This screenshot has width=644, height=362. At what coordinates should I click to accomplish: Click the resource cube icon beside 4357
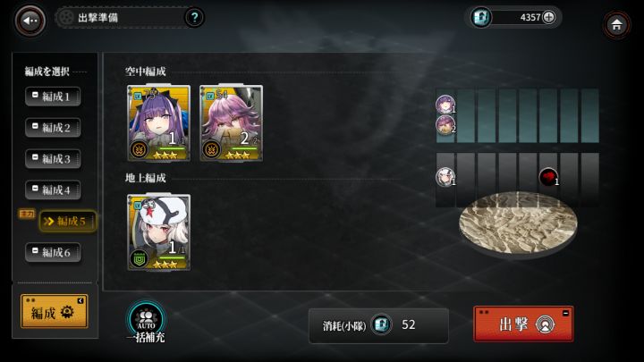(480, 18)
